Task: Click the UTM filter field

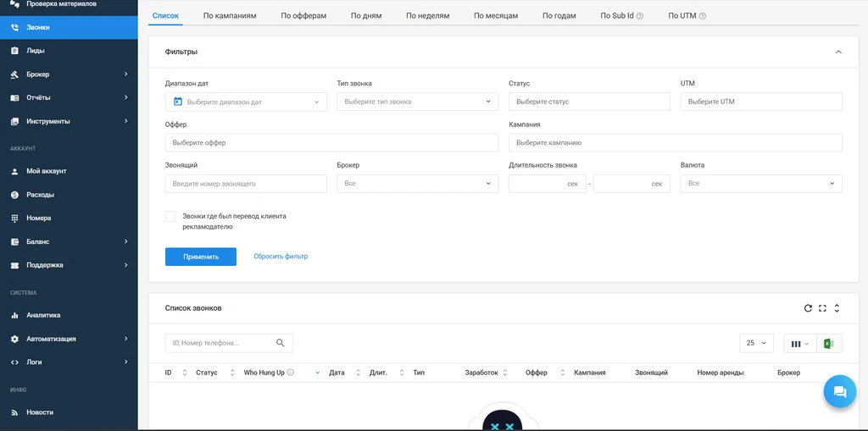Action: point(761,102)
